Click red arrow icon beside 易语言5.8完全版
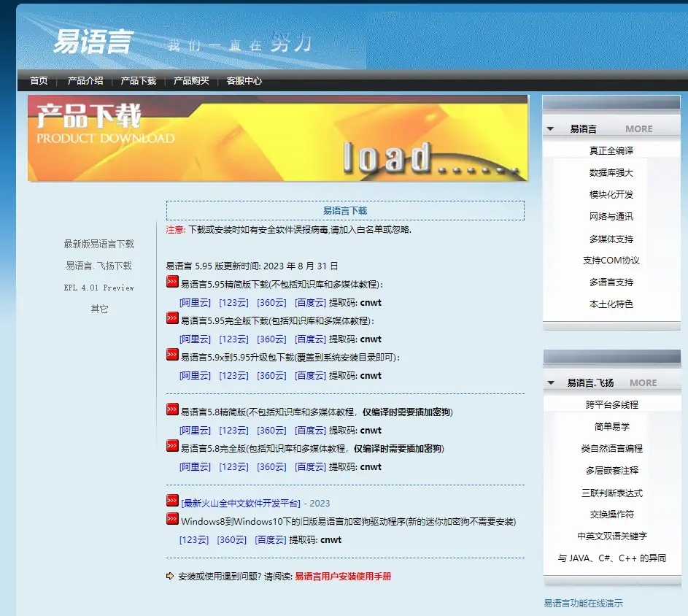This screenshot has height=616, width=688. (172, 446)
